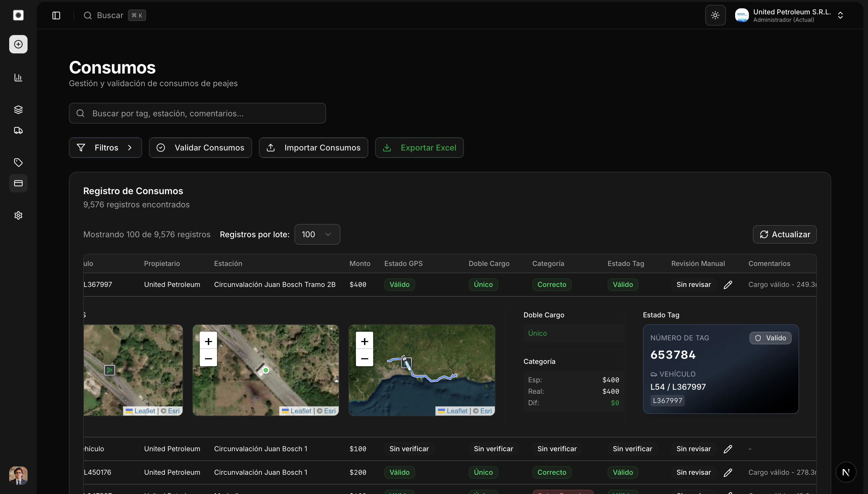This screenshot has height=494, width=868.
Task: Open the layers stack sidebar icon
Action: pyautogui.click(x=18, y=110)
